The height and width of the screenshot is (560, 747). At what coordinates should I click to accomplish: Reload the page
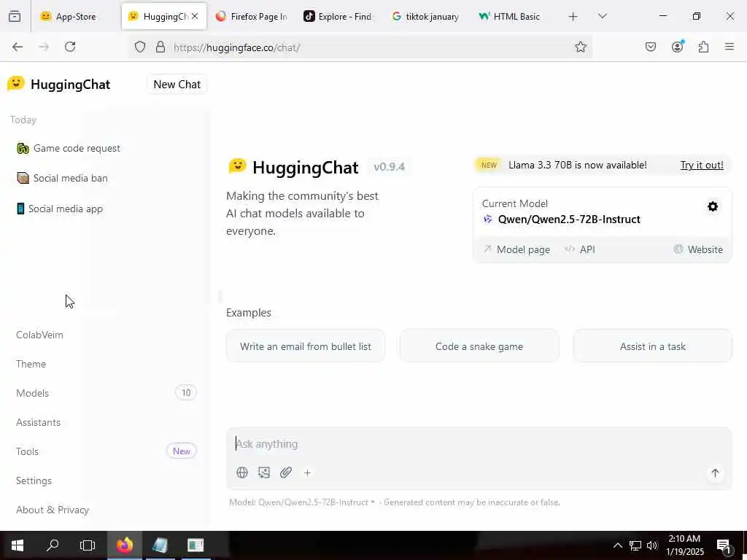70,47
